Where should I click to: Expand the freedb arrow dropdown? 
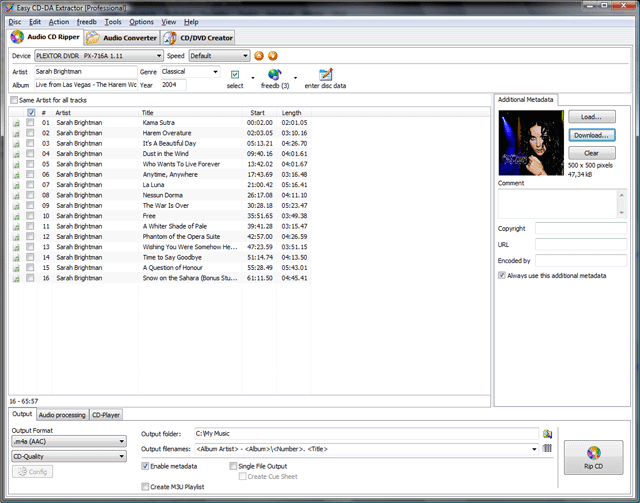pyautogui.click(x=295, y=78)
